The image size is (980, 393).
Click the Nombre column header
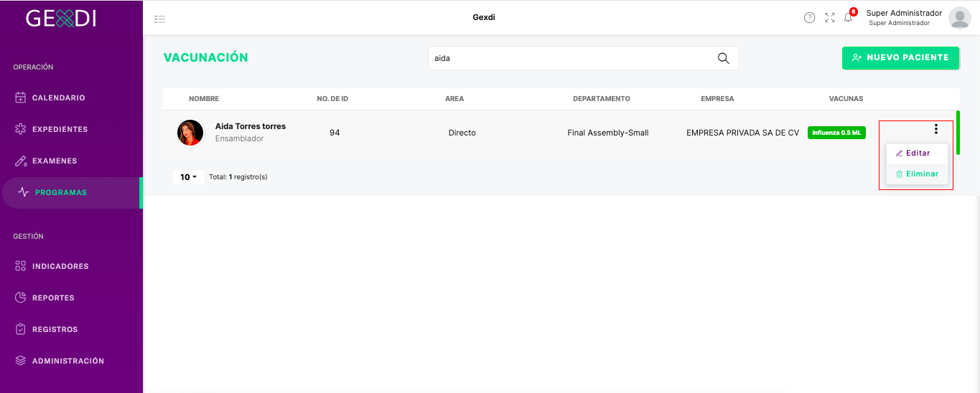(204, 99)
